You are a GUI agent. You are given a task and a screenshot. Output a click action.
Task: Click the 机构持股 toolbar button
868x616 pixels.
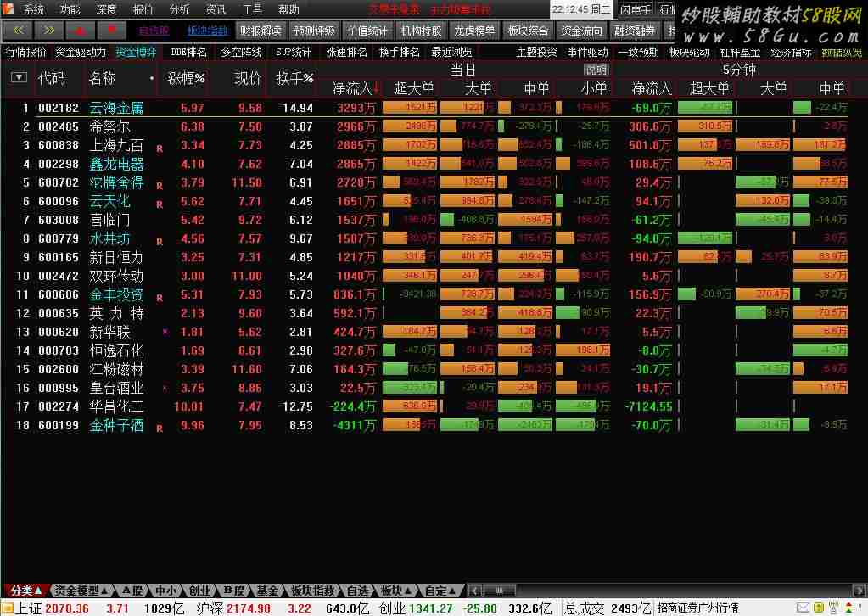tap(421, 31)
